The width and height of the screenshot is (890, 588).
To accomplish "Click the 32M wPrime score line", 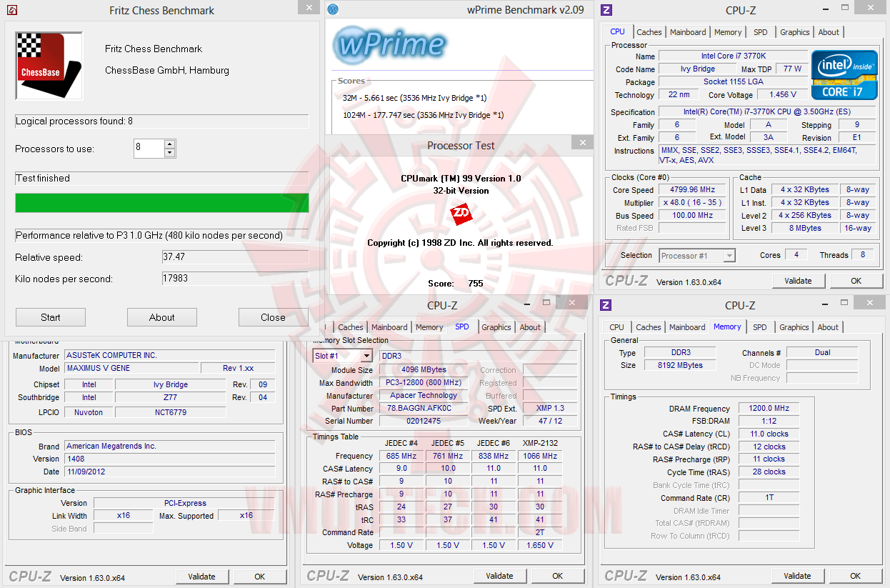I will [414, 98].
